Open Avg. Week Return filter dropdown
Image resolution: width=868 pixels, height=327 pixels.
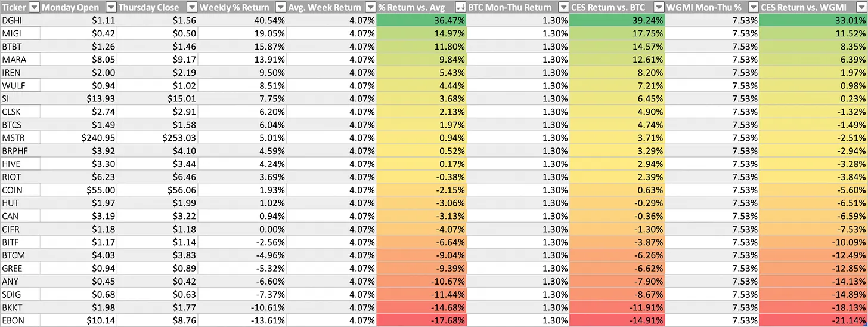coord(370,7)
